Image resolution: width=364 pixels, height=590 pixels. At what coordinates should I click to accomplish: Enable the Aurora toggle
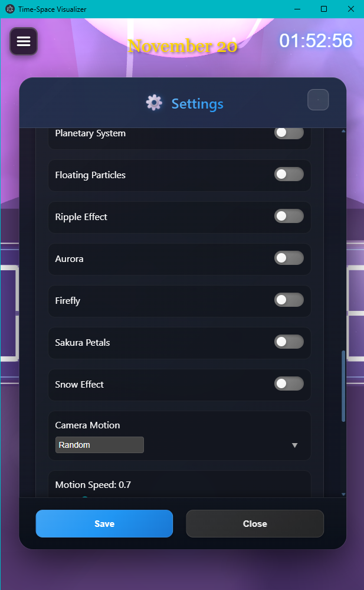point(289,258)
